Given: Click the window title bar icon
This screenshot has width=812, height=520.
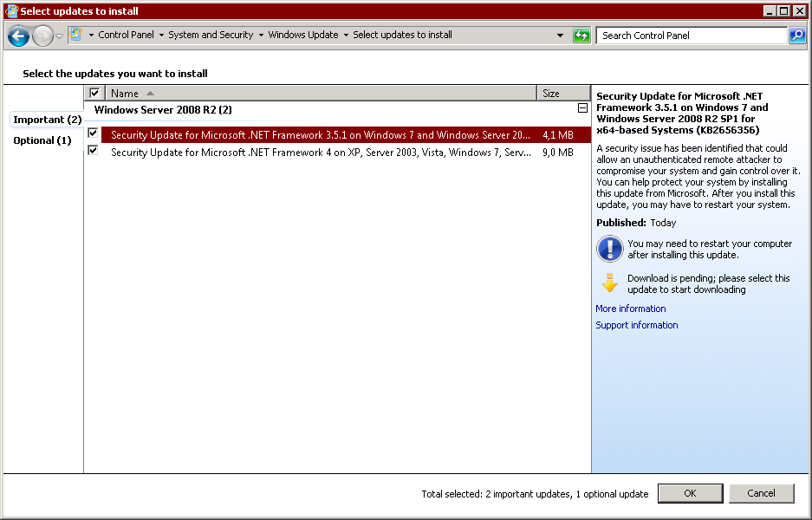Looking at the screenshot, I should tap(11, 11).
